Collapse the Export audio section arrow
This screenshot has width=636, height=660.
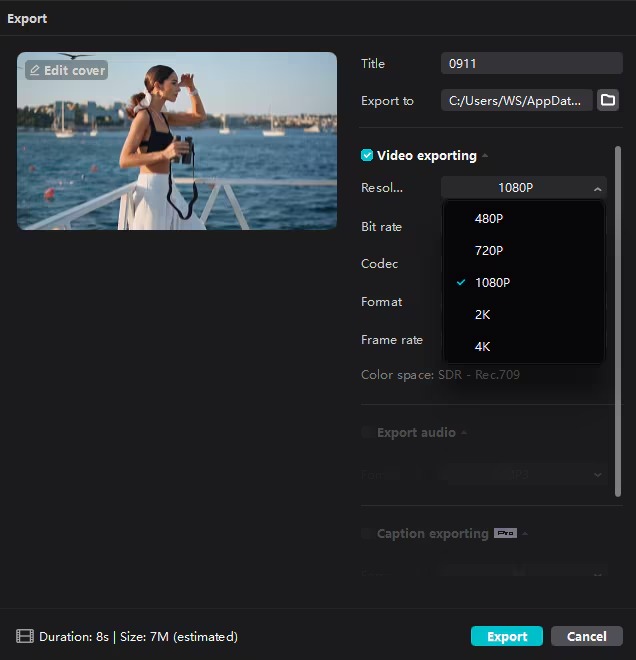point(464,432)
